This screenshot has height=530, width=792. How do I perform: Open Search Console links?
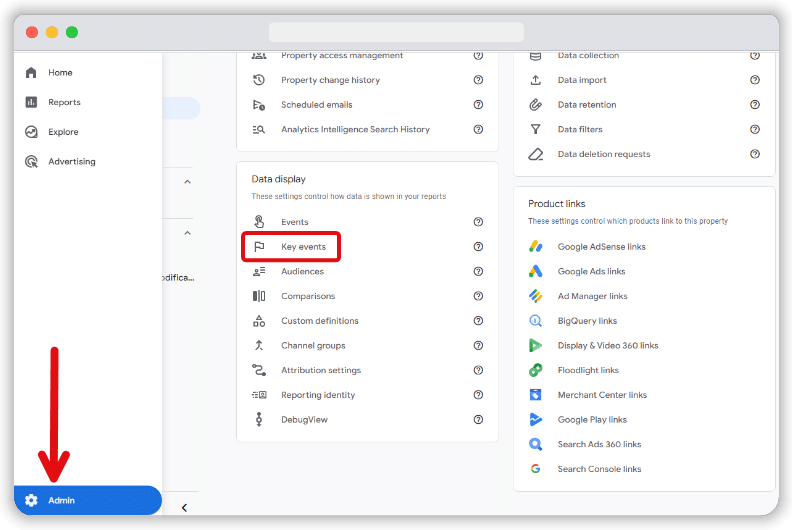coord(600,469)
